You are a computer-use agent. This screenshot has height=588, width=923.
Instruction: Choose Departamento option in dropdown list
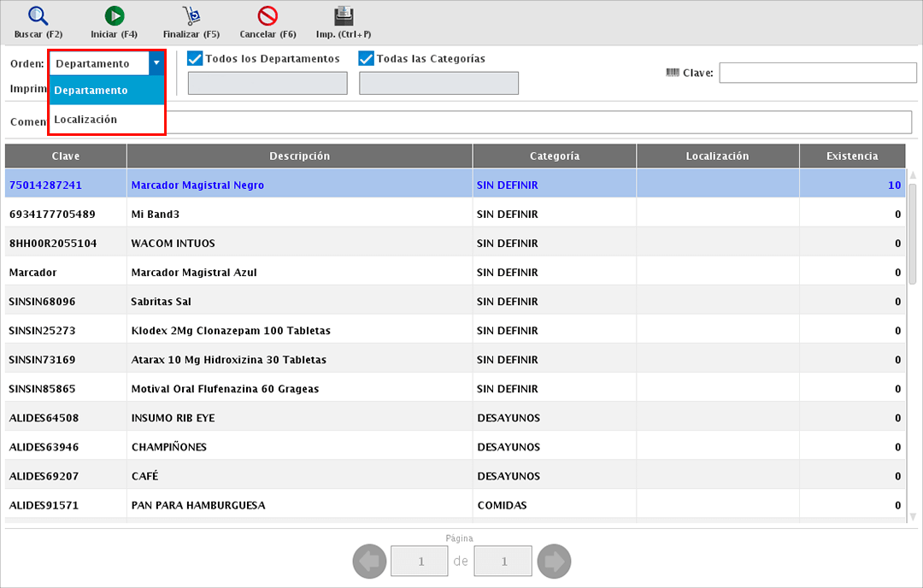coord(91,91)
